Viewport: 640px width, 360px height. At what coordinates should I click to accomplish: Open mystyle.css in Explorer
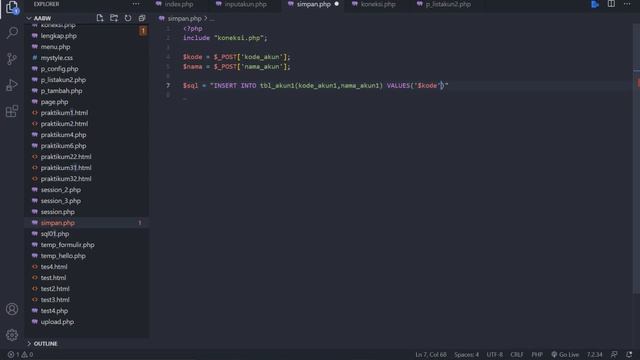(57, 58)
